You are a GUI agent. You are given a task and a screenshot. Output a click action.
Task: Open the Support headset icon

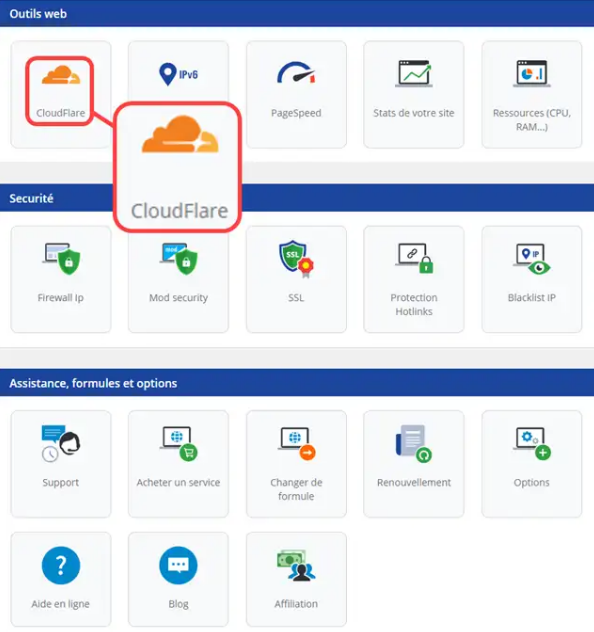(61, 443)
